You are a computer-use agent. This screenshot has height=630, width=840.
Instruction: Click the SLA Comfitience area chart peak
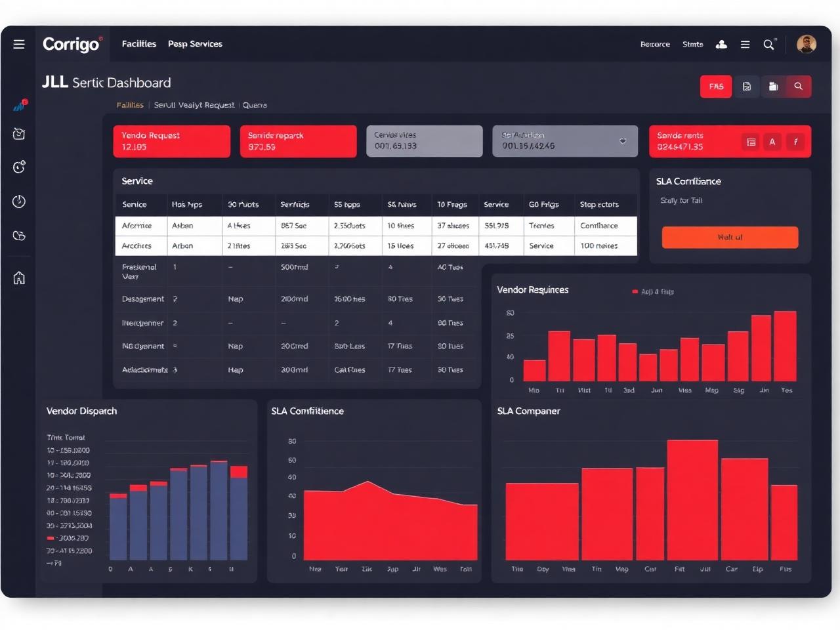368,482
